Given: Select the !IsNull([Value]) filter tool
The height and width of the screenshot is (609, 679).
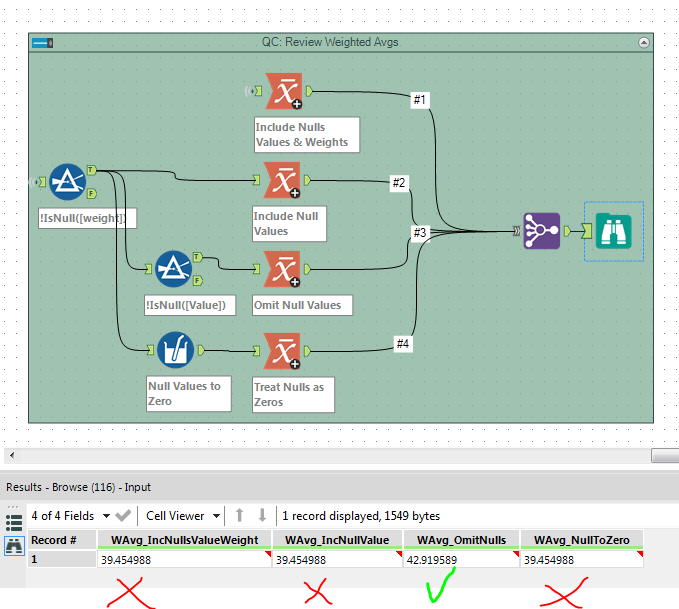Looking at the screenshot, I should [174, 269].
